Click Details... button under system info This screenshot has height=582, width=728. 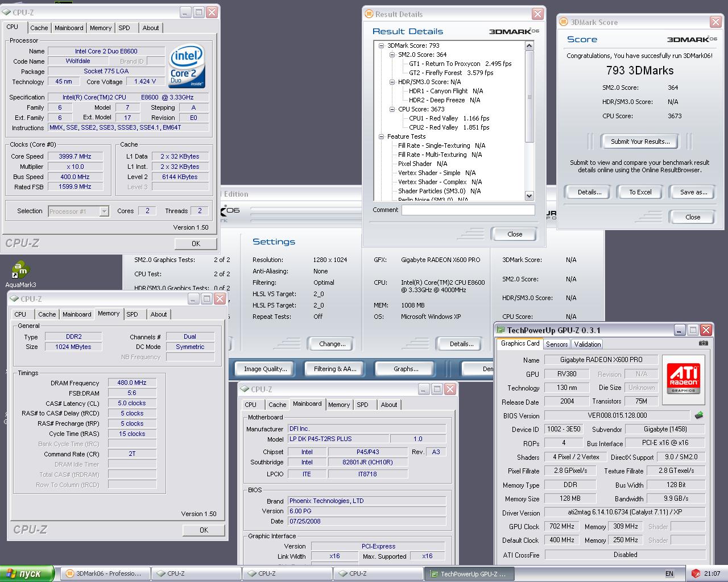click(x=461, y=344)
